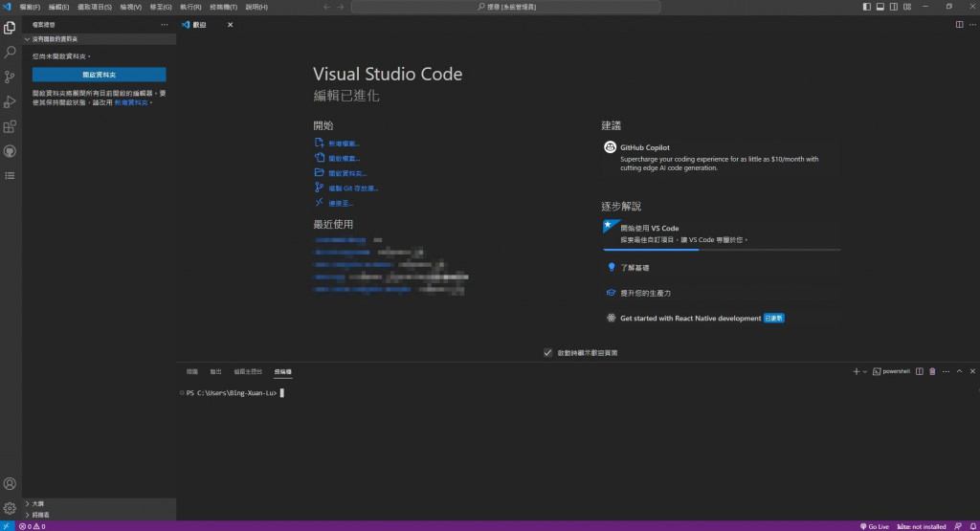Uncheck '啟動時顯示歡迎頁面' checkbox
The width and height of the screenshot is (980, 531).
click(x=547, y=352)
